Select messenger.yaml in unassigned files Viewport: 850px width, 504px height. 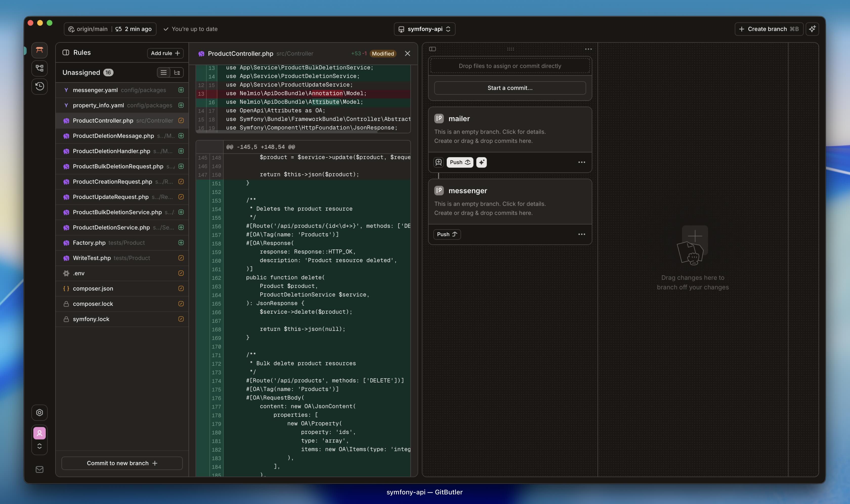click(95, 90)
